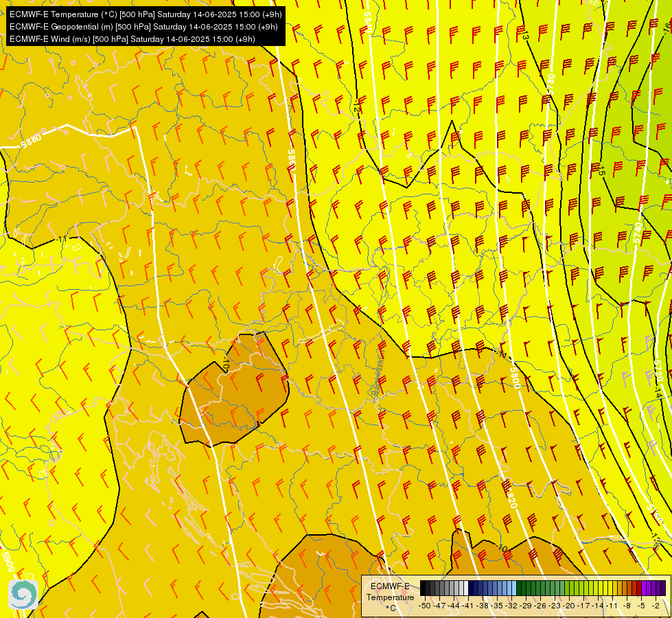Click the swirl logo icon

tap(23, 594)
